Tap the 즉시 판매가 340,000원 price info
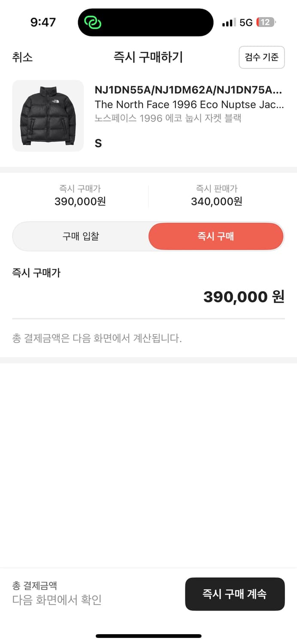 coord(216,195)
